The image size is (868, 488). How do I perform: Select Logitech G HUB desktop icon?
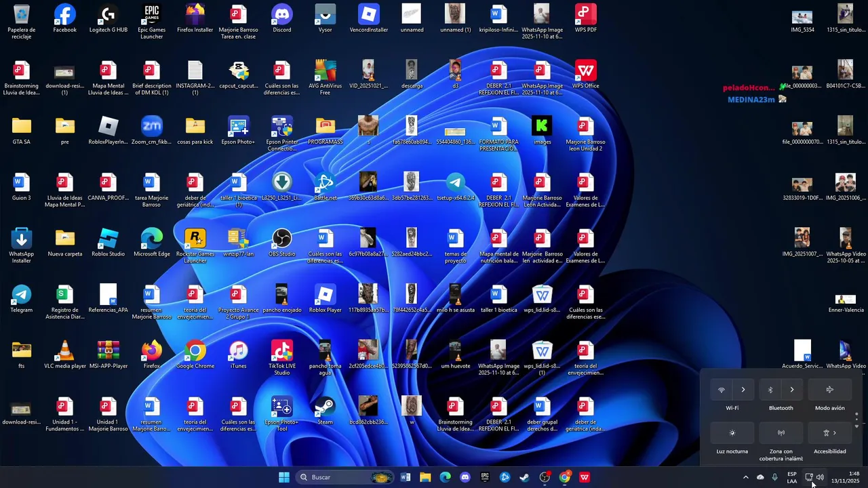pyautogui.click(x=108, y=18)
